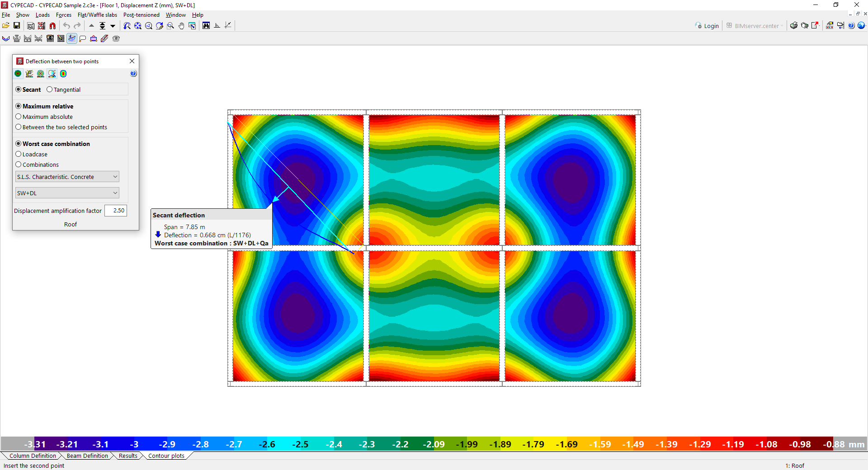Click the bottom-center slab panel contour
The height and width of the screenshot is (470, 868).
click(434, 316)
